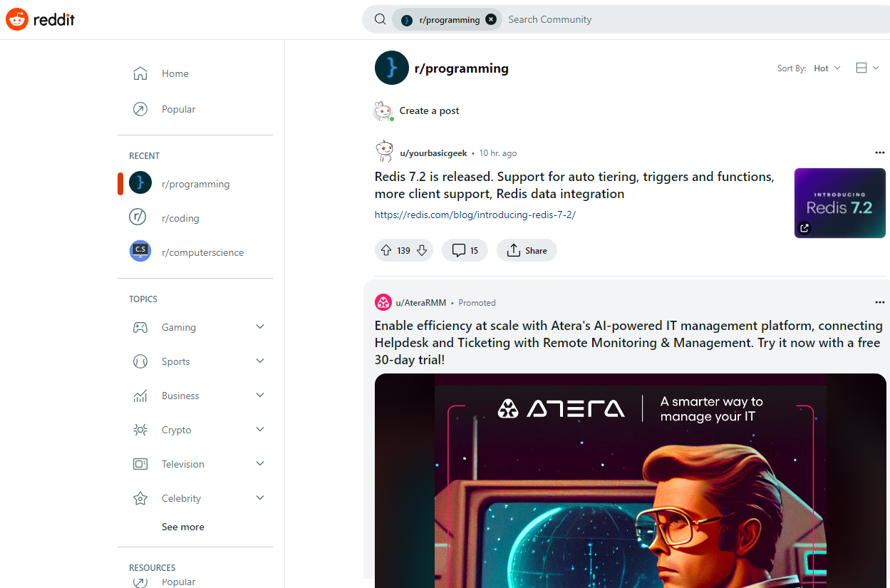Open the Sort By Hot dropdown
The image size is (890, 588).
(827, 68)
